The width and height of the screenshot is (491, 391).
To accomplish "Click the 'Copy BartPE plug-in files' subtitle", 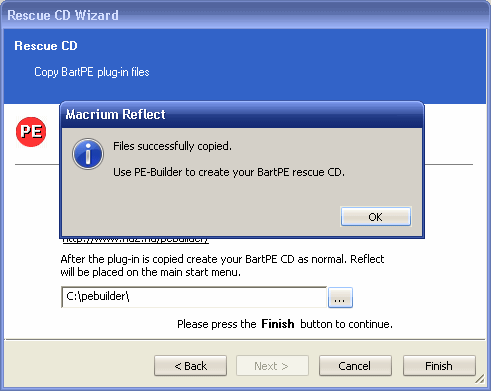I will tap(92, 72).
